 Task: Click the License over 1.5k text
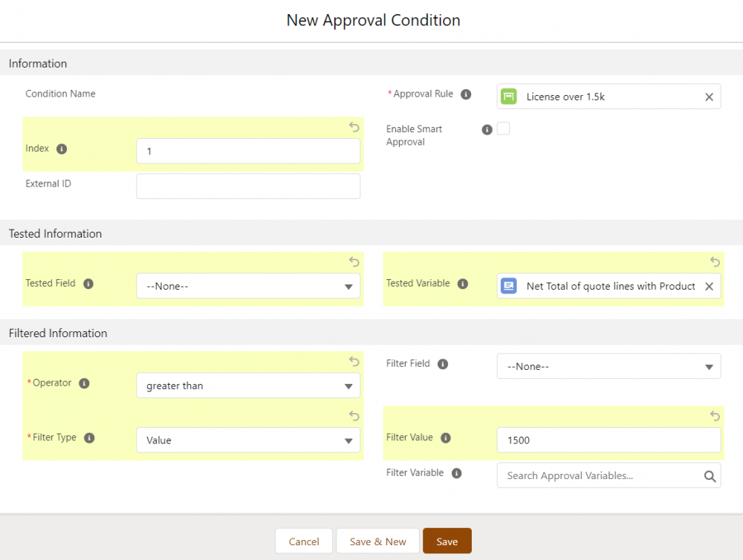click(x=565, y=97)
